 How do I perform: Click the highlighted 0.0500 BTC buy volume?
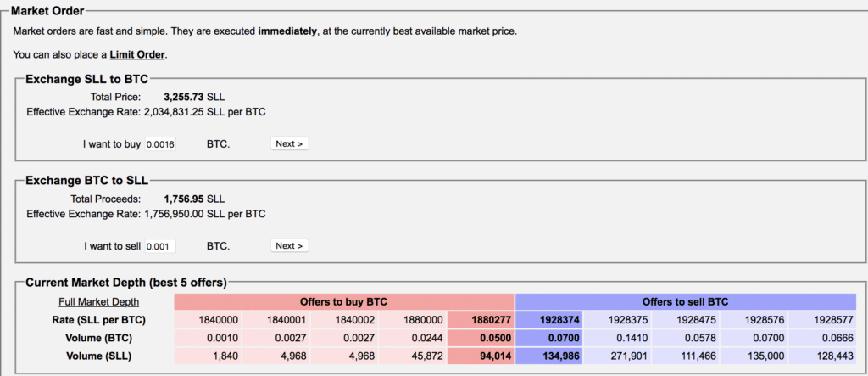[481, 339]
